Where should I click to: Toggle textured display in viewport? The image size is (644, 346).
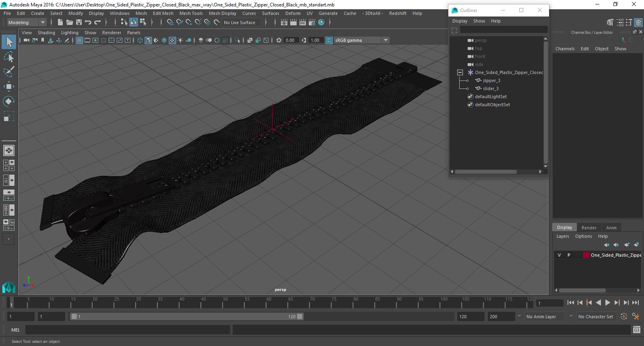click(x=172, y=40)
